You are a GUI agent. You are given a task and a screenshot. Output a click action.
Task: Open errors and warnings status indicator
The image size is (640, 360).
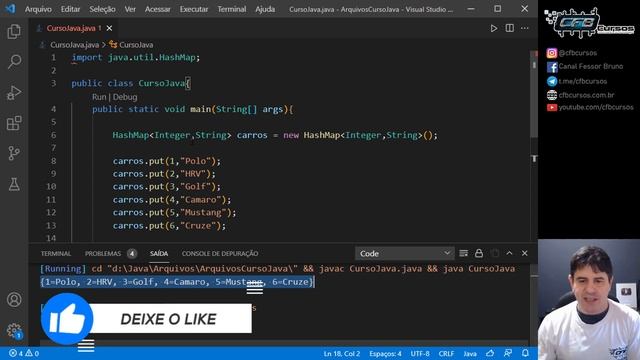point(24,353)
